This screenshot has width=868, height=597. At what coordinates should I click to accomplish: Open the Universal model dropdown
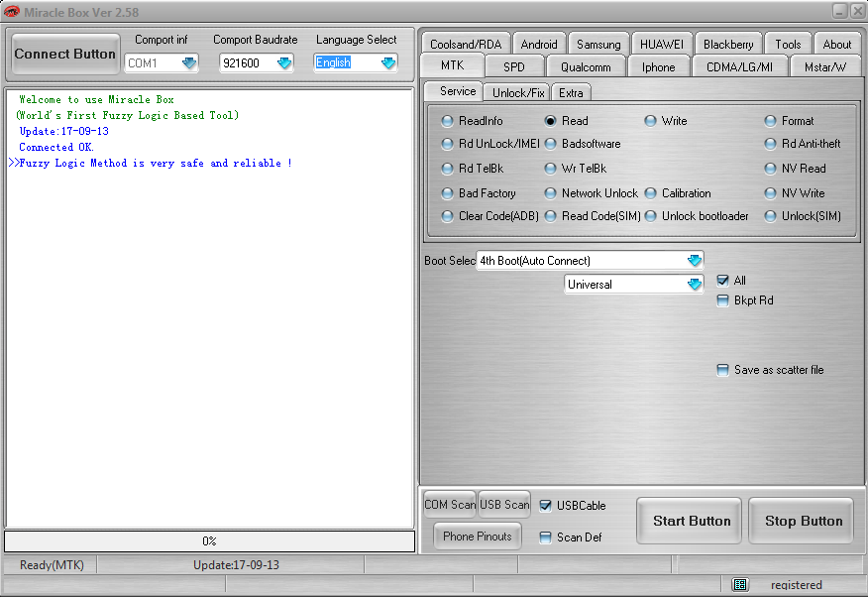695,285
